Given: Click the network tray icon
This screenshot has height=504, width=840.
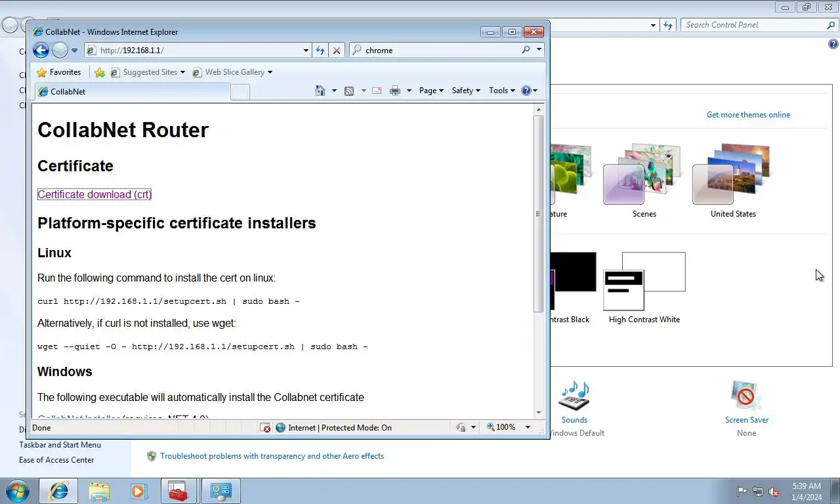Looking at the screenshot, I should (x=758, y=491).
